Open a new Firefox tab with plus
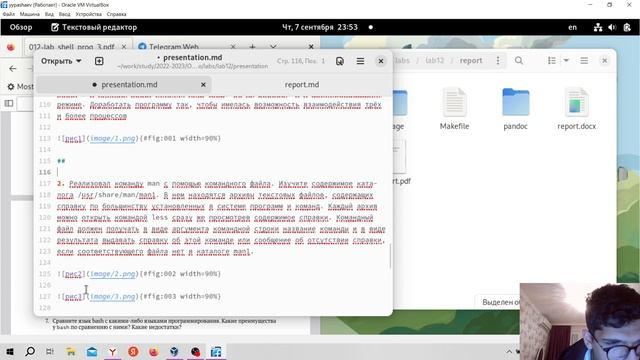Screen dimensions: 640x360 click(x=252, y=47)
